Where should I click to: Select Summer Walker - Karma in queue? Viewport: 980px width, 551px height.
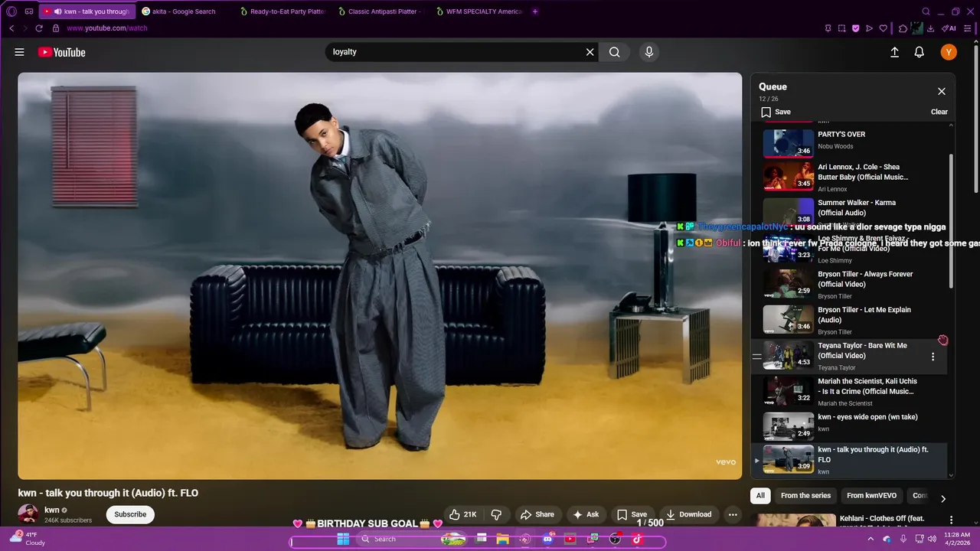click(848, 212)
